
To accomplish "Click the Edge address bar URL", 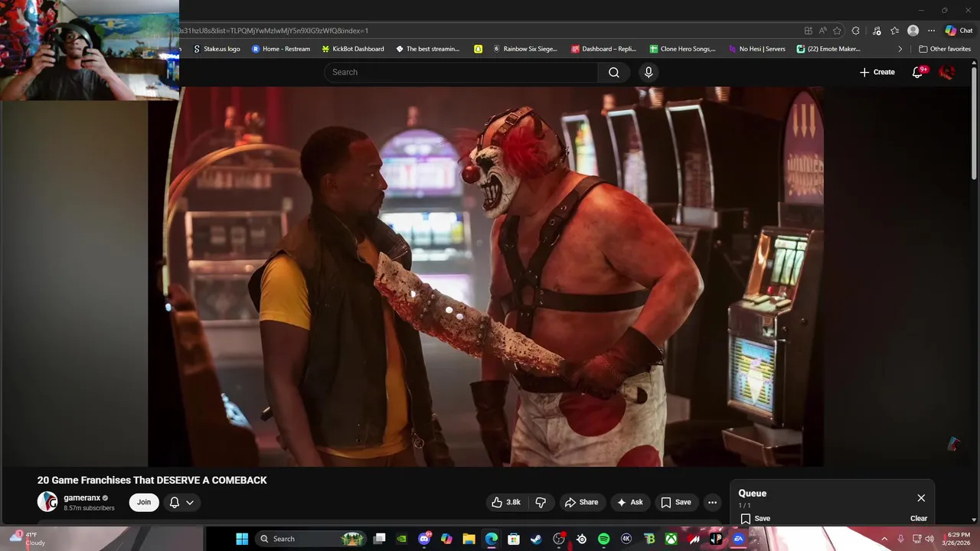I will (274, 31).
